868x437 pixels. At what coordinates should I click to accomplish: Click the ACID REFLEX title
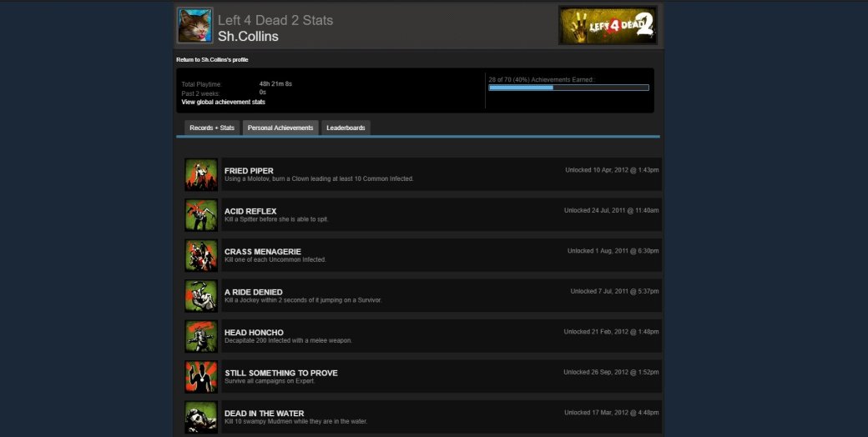click(250, 211)
